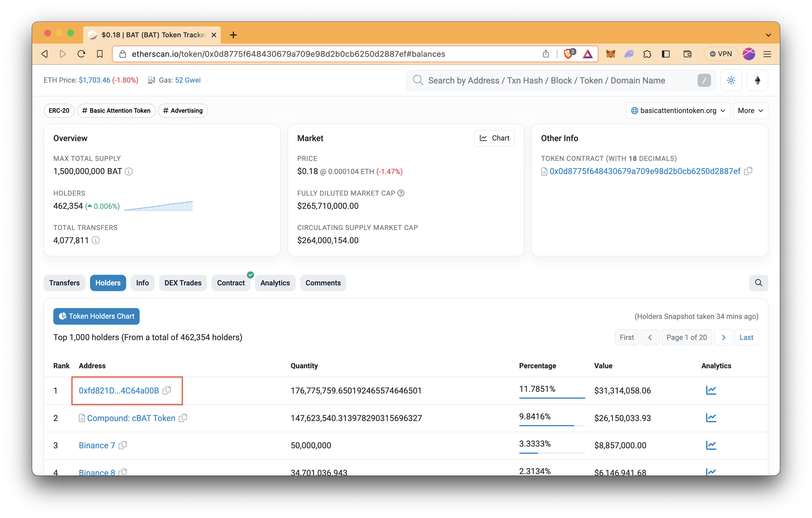The width and height of the screenshot is (812, 518).
Task: Expand the basicattentiontoken.org dropdown
Action: click(x=678, y=111)
